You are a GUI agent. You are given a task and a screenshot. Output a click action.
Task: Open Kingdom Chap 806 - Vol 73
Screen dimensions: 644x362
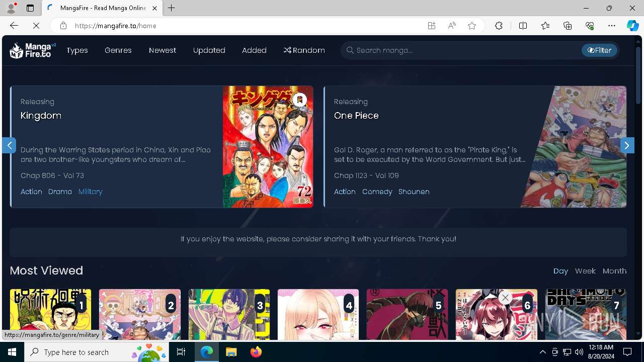(52, 175)
